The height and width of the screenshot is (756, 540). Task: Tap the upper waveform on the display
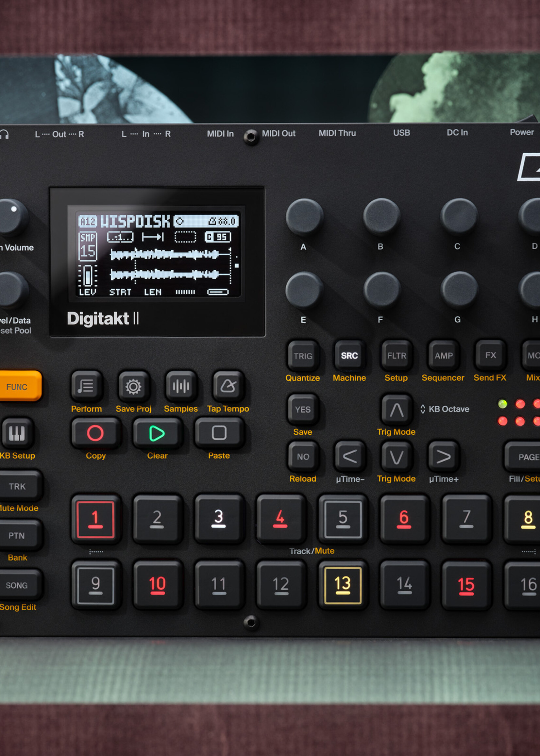(x=170, y=255)
